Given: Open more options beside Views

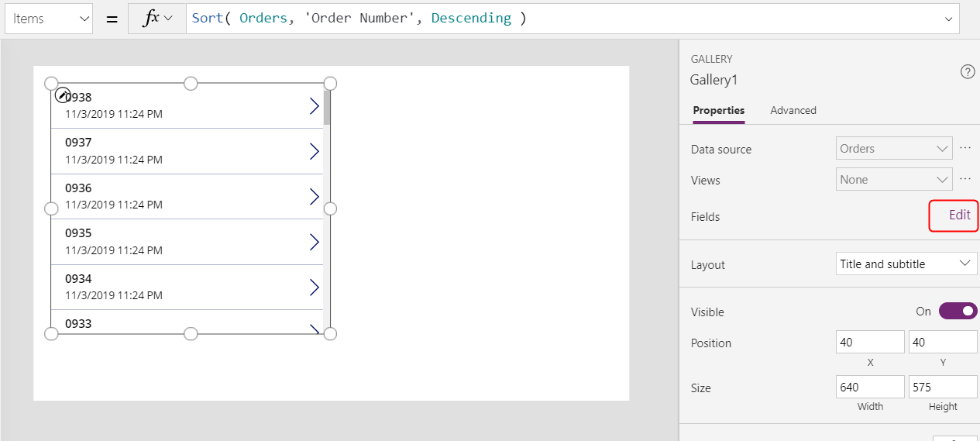Looking at the screenshot, I should [965, 178].
